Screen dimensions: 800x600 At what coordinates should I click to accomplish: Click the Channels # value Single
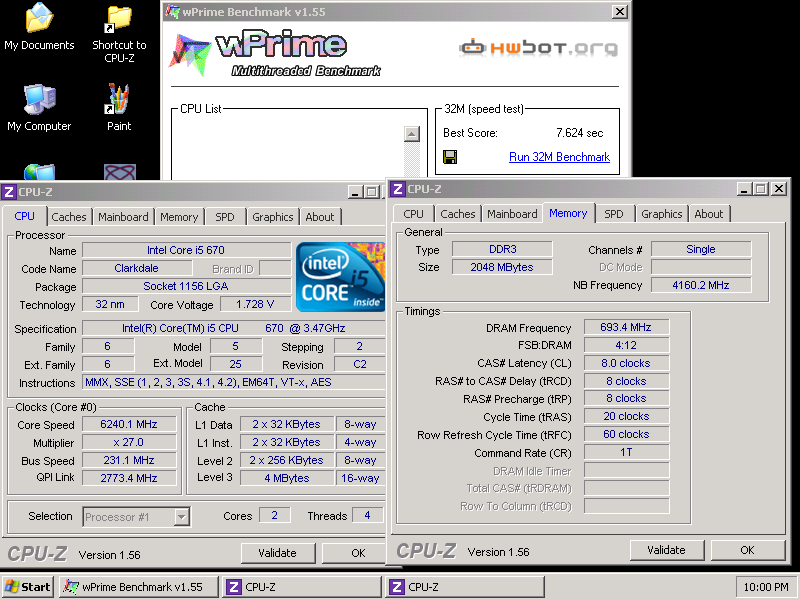tap(701, 249)
